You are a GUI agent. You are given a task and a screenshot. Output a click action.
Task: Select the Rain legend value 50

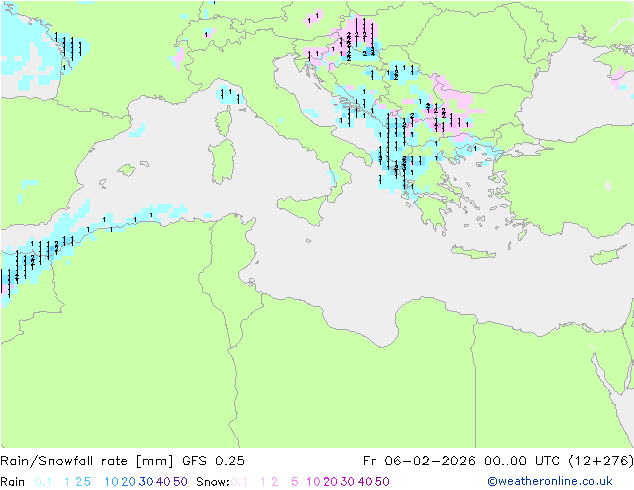click(x=180, y=482)
